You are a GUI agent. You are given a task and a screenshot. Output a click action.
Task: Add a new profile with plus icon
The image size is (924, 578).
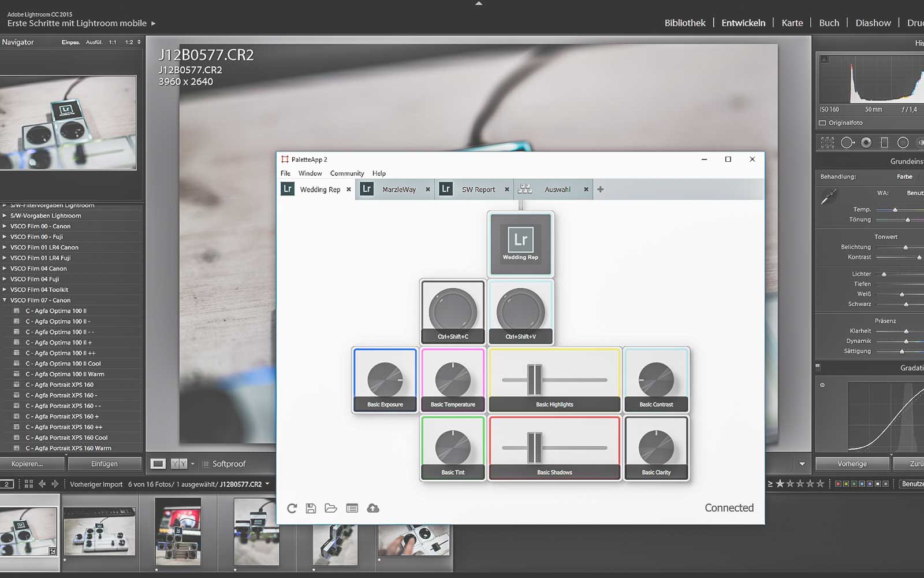point(601,190)
